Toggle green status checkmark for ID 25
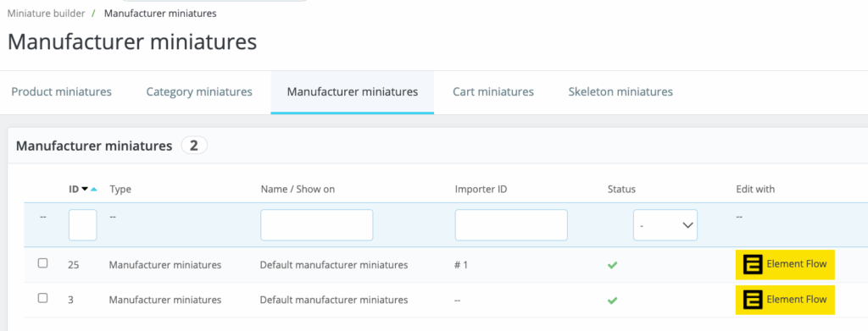 click(612, 265)
